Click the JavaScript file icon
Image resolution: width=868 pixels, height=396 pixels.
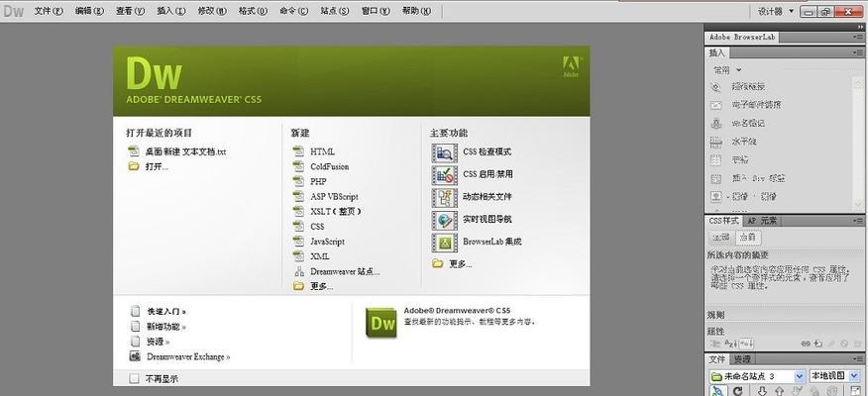point(299,242)
